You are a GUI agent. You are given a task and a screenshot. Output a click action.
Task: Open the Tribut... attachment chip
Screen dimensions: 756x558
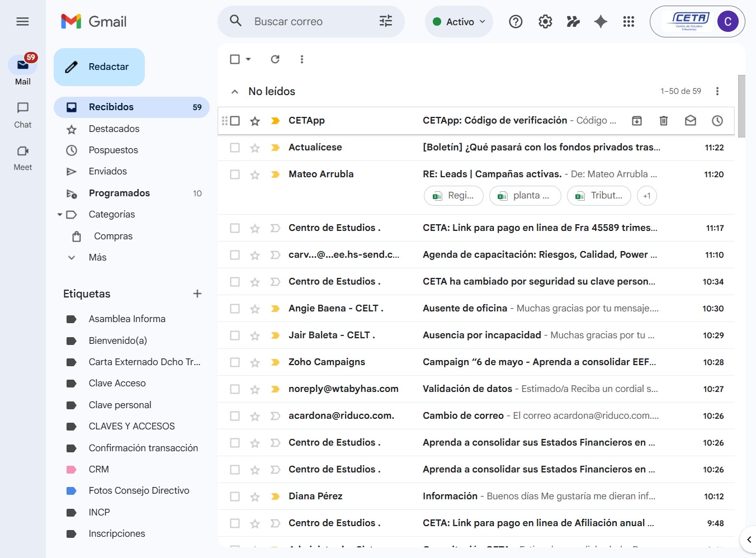tap(599, 196)
